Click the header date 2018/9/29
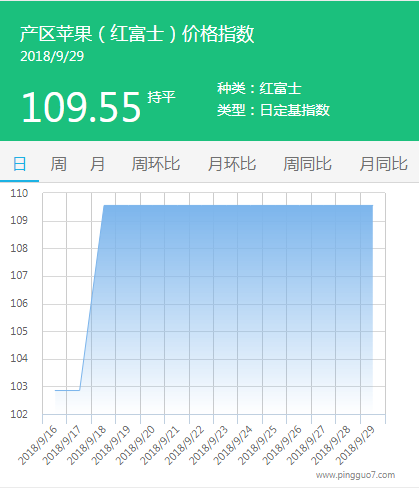419x488 pixels. coord(52,56)
